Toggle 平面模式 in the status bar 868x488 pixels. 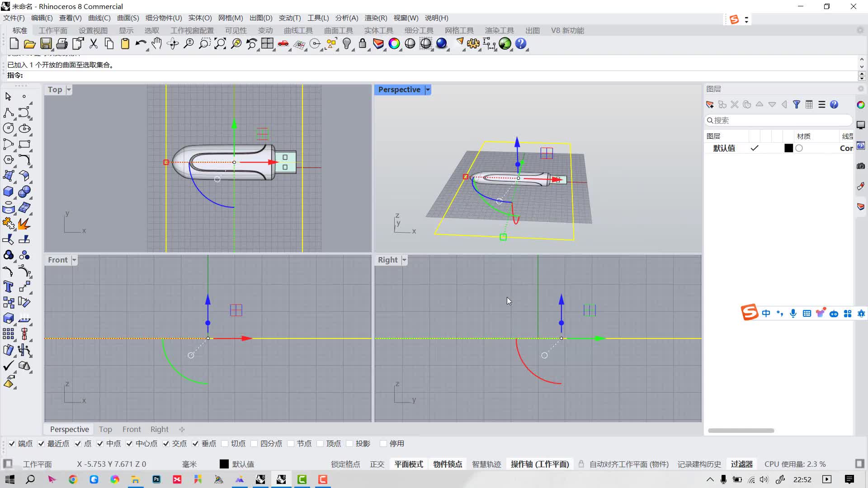click(409, 464)
